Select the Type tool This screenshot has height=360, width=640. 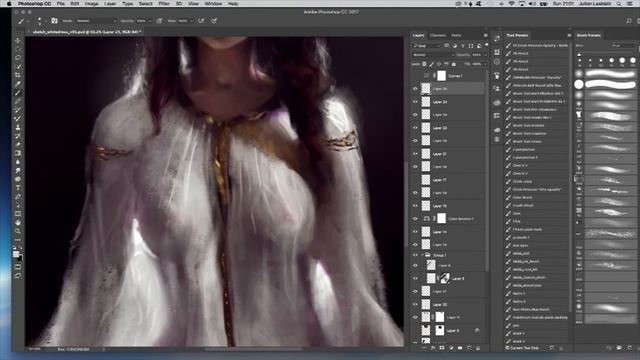(18, 188)
